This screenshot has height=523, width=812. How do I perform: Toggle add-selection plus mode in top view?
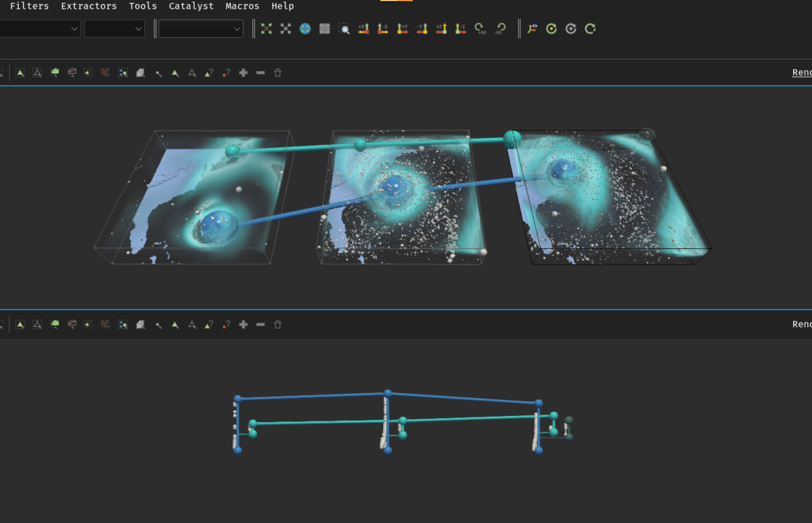click(244, 73)
